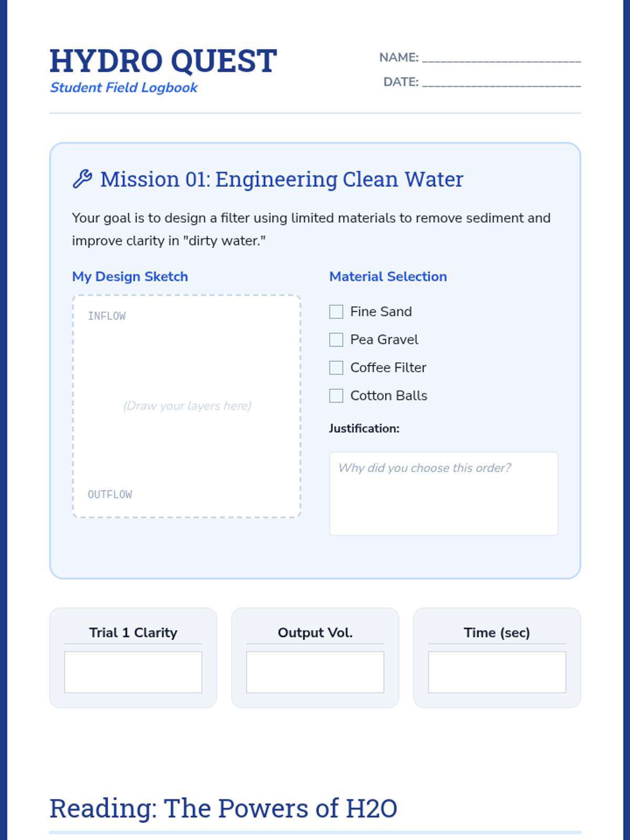630x840 pixels.
Task: Click the Time (sec) input box
Action: [497, 672]
